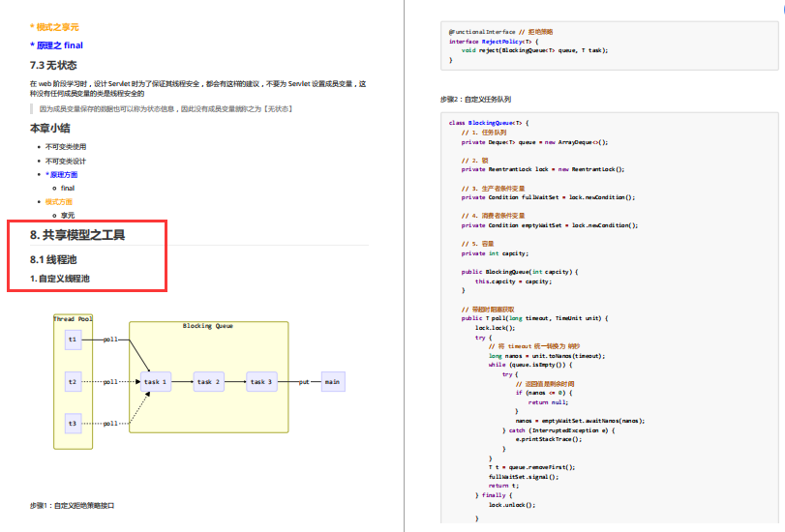Screen dimensions: 785x532
Task: Click the 'private Condition fullWaitSet' declaration line
Action: click(x=548, y=197)
